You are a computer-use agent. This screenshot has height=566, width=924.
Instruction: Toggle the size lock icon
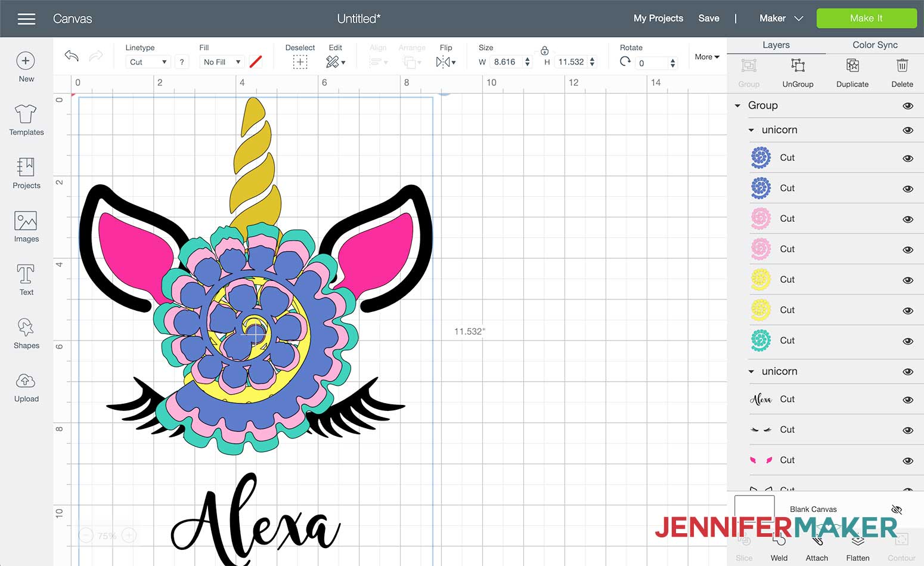point(544,51)
